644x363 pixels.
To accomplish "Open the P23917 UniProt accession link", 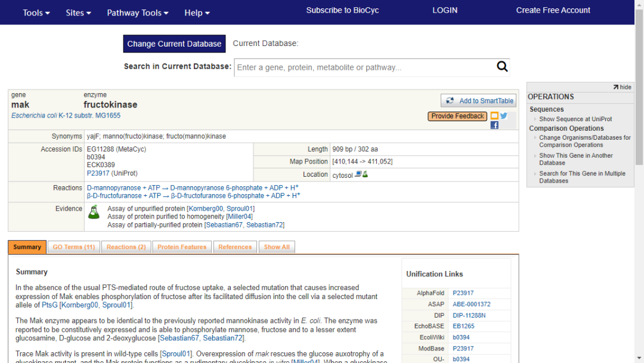I will coord(99,174).
